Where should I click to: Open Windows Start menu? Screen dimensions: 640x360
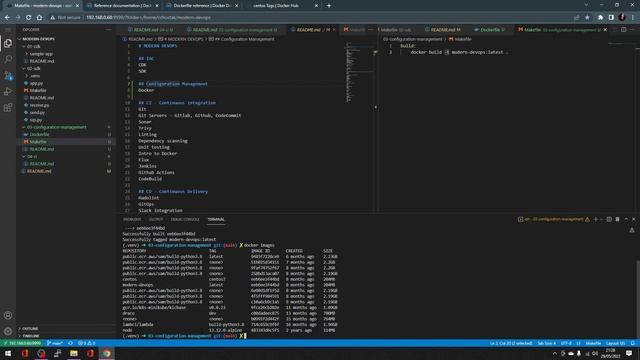8,353
